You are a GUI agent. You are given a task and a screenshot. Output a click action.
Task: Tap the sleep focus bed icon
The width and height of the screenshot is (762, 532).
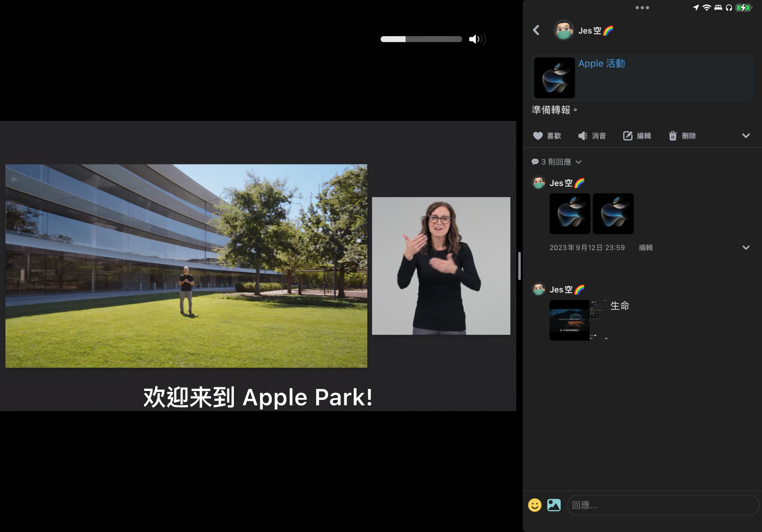[718, 7]
